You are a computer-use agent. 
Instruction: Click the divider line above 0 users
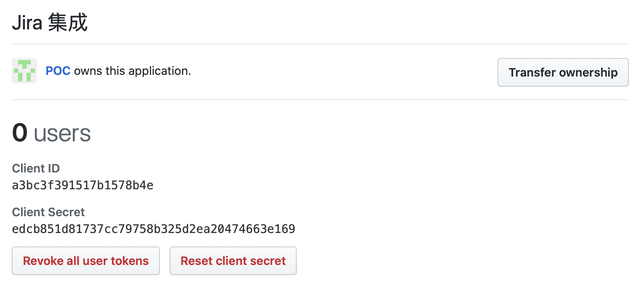(320, 100)
